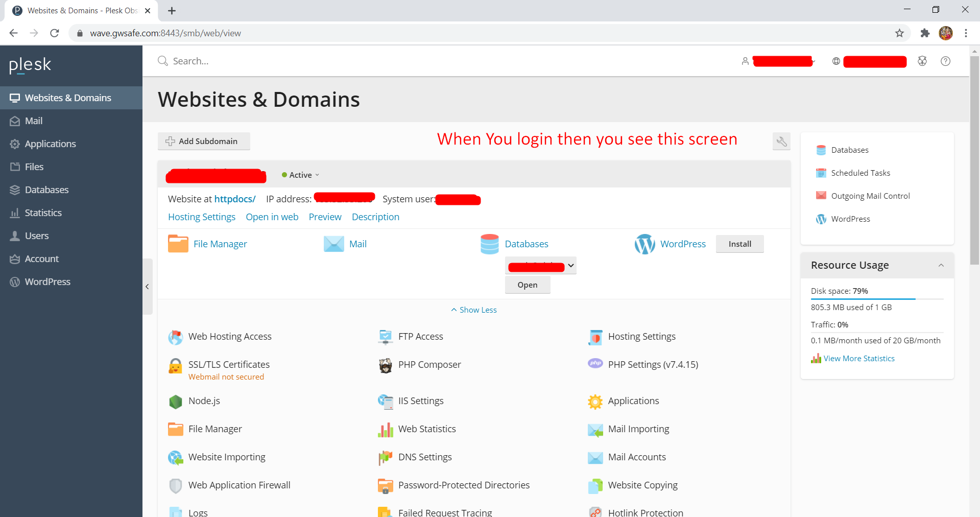This screenshot has height=517, width=980.
Task: Click the Plesk logo
Action: [x=30, y=65]
